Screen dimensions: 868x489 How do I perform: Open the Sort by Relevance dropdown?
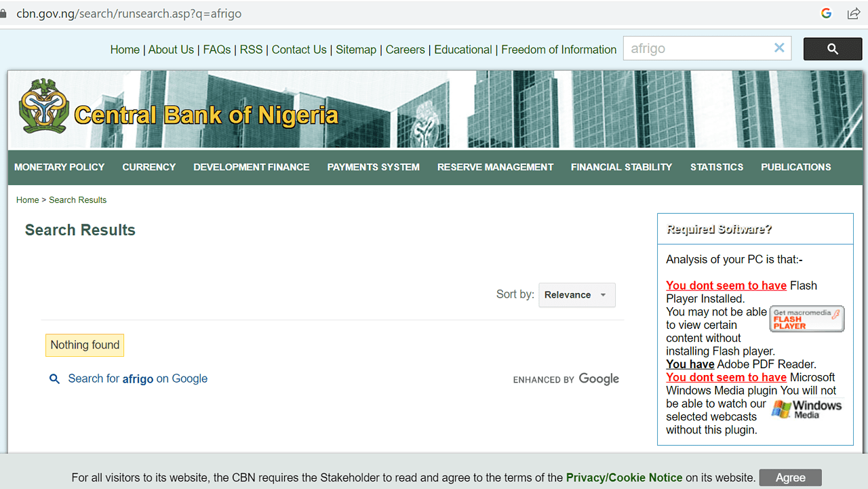pyautogui.click(x=576, y=295)
